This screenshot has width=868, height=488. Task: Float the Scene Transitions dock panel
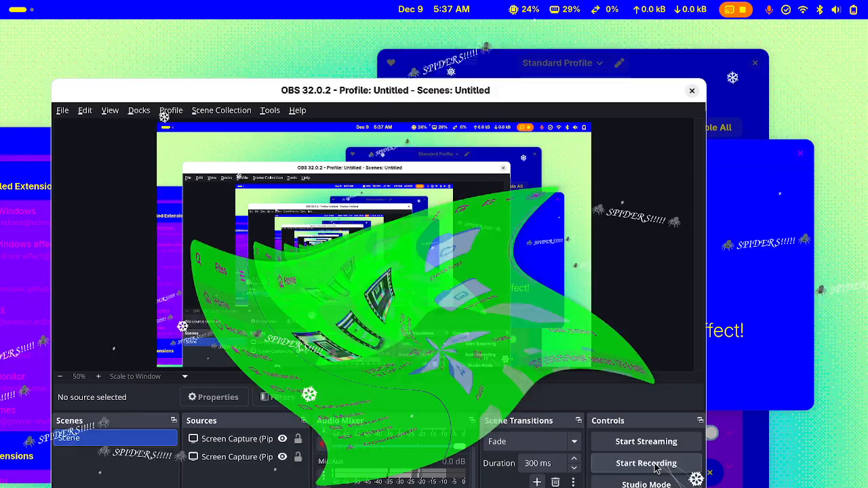578,420
